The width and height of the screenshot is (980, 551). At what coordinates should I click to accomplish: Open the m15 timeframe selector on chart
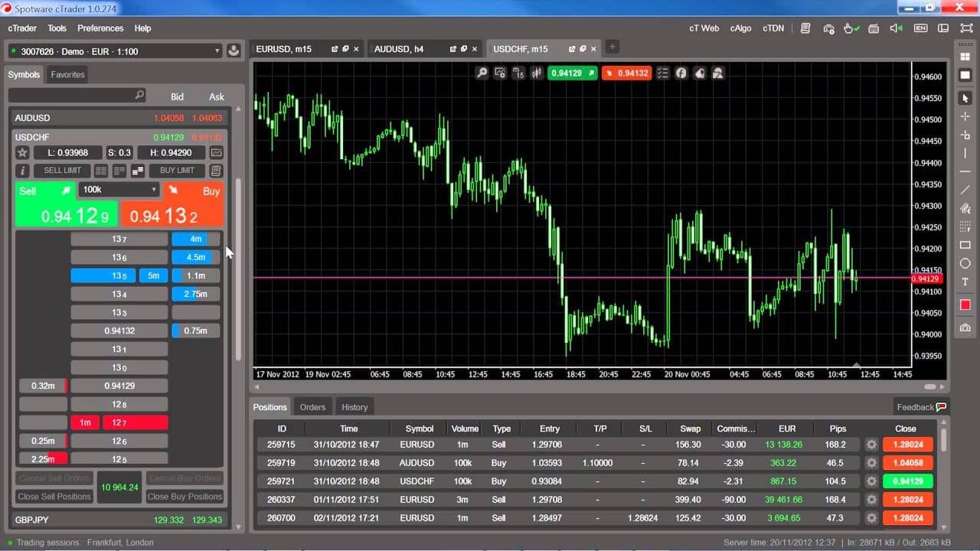point(518,73)
